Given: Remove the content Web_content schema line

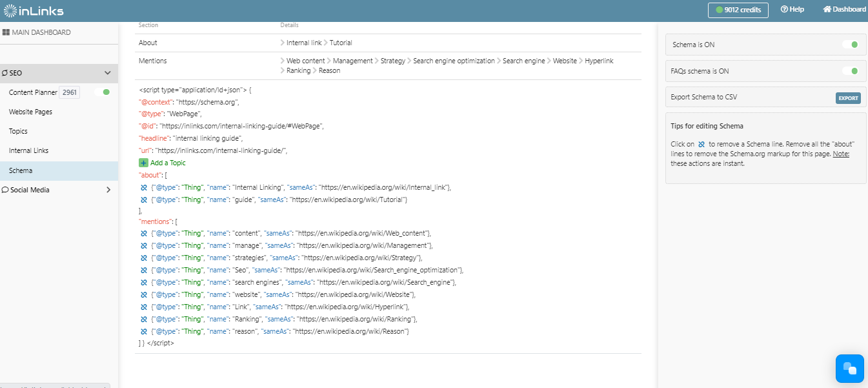Looking at the screenshot, I should pos(144,232).
